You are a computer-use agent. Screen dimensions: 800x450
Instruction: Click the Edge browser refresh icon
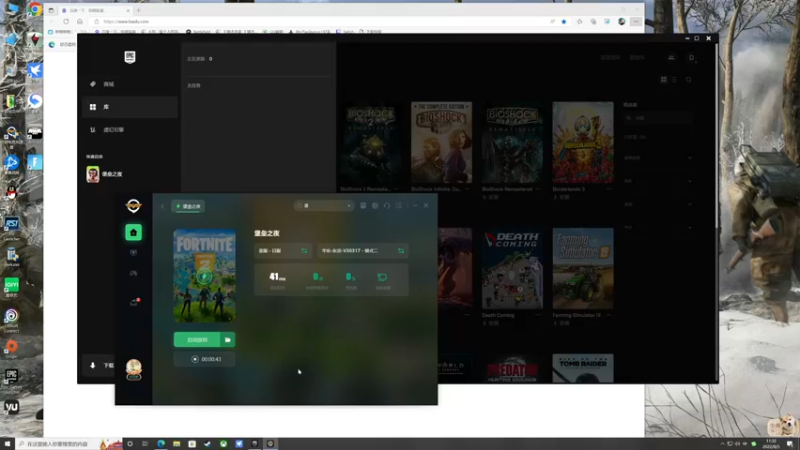66,21
